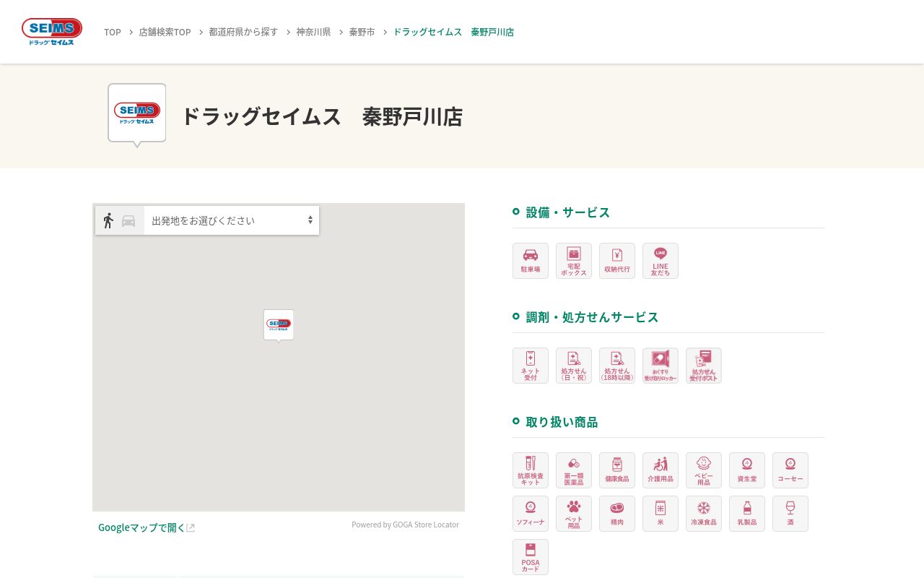Click the 冷凍食品 snowflake icon
924x578 pixels.
point(704,514)
